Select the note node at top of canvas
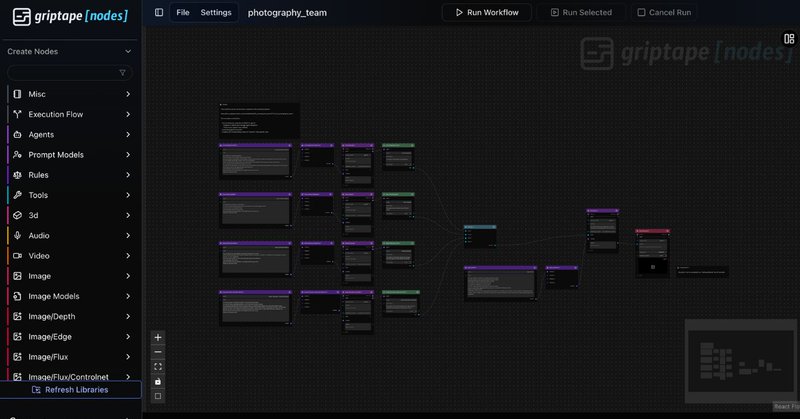This screenshot has height=419, width=800. point(259,120)
